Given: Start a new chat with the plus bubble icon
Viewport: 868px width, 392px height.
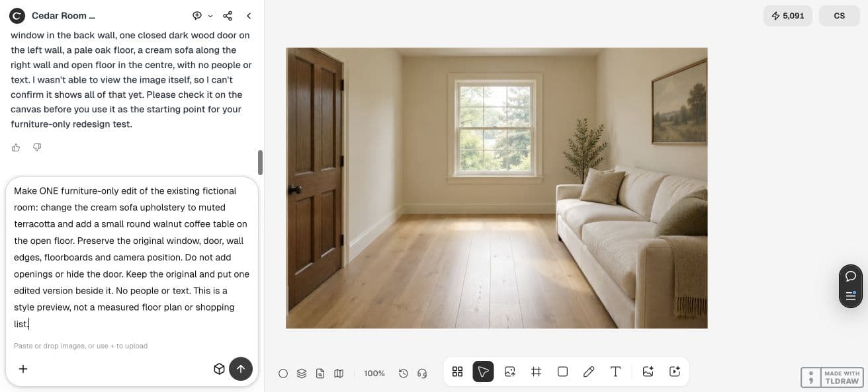Looking at the screenshot, I should tap(197, 16).
